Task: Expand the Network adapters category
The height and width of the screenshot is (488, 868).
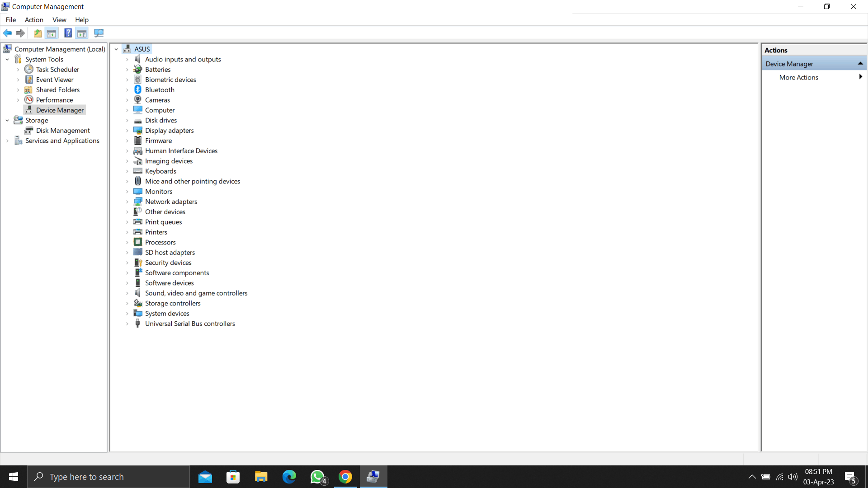Action: click(127, 202)
